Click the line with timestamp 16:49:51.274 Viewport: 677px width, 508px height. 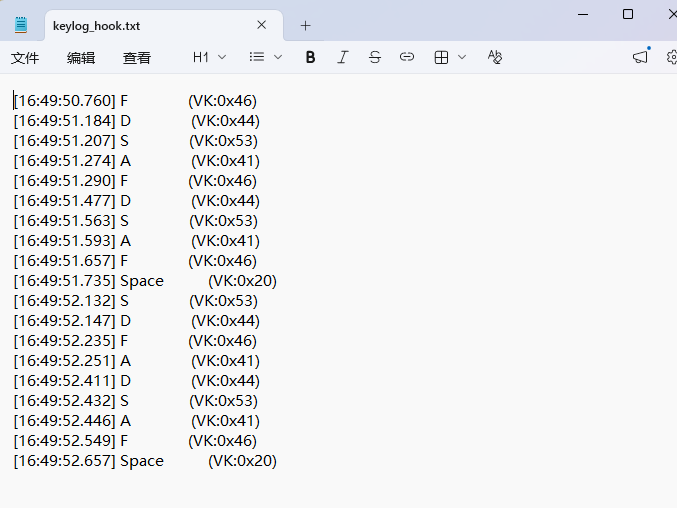click(x=136, y=161)
